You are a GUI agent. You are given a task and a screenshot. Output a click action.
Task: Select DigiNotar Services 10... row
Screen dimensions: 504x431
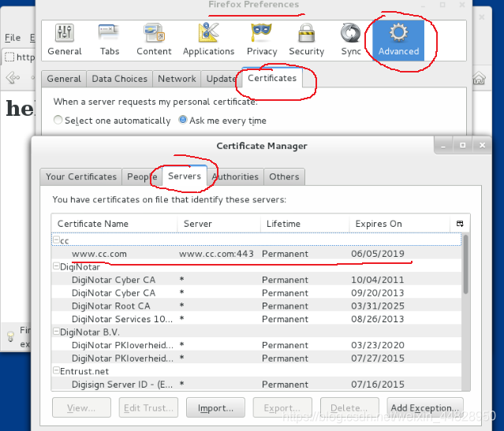coord(256,319)
